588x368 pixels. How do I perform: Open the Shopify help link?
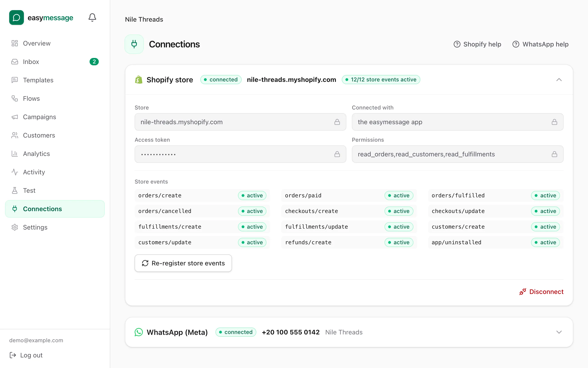pyautogui.click(x=478, y=44)
